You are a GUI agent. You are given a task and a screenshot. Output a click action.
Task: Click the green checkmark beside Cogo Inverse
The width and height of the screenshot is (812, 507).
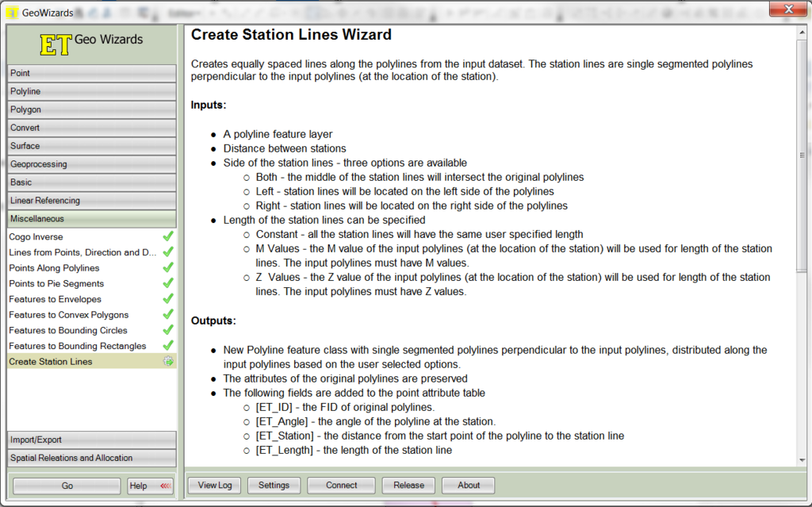167,236
